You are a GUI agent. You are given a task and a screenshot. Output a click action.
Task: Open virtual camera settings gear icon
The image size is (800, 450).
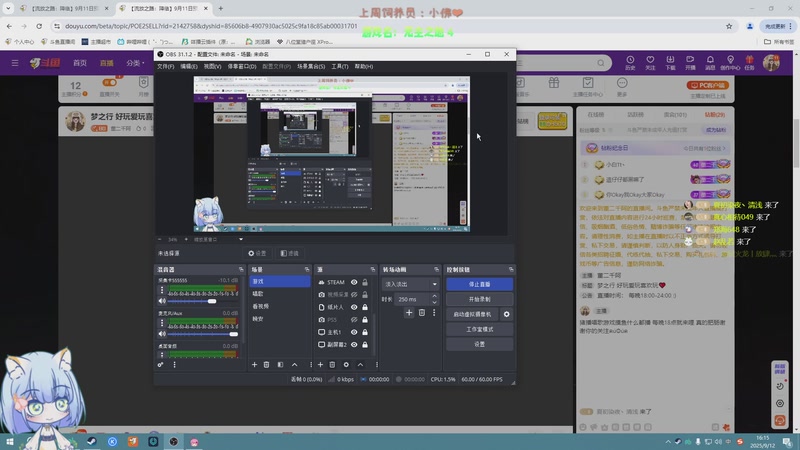pos(506,314)
